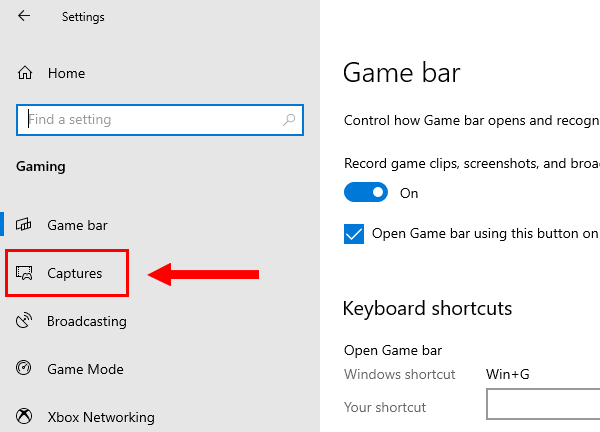Click the Your shortcut input for Open Game bar

click(x=543, y=404)
